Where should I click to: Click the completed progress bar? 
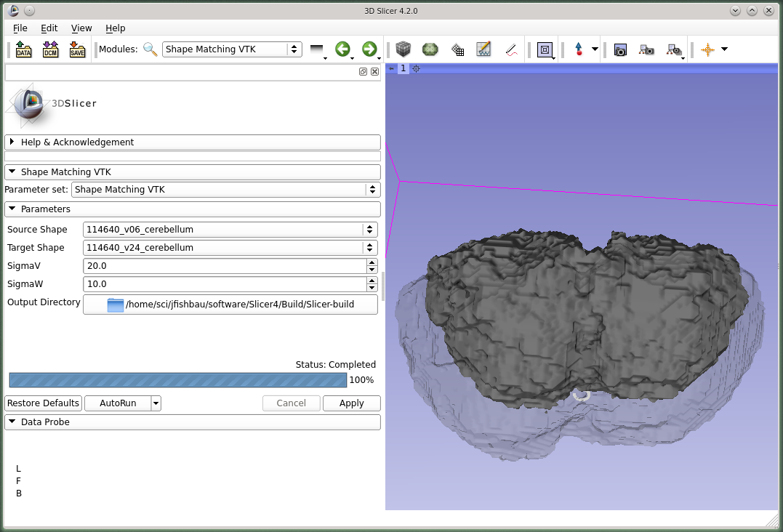177,380
